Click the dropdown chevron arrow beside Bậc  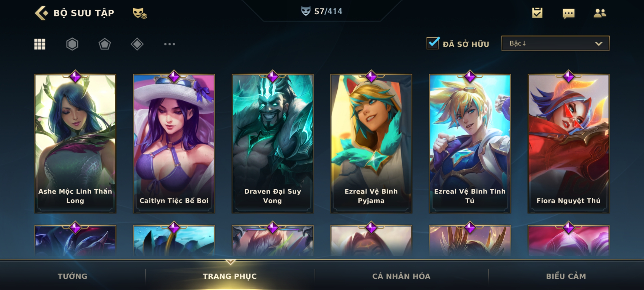coord(599,44)
